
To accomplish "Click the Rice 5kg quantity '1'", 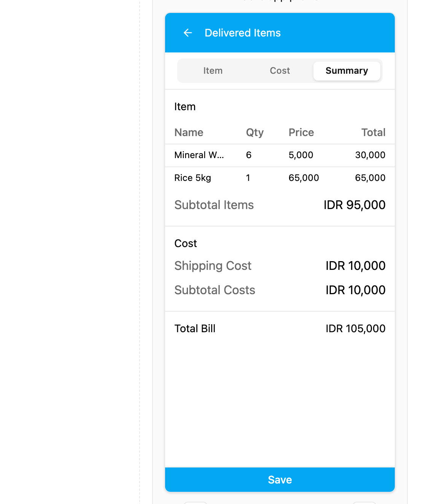I will pos(248,178).
